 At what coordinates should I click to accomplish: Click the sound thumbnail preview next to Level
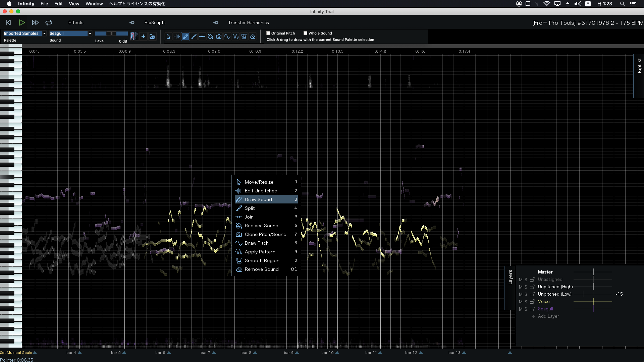click(133, 36)
